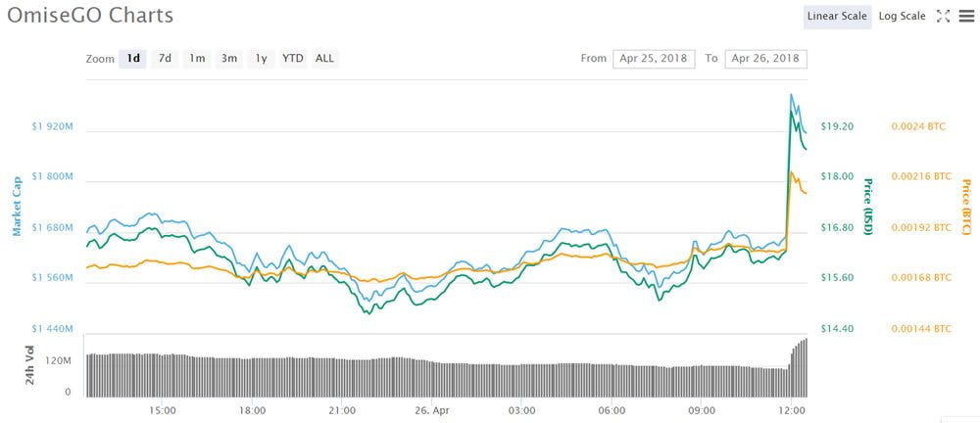Select the 3m zoom range
980x423 pixels.
(x=228, y=59)
